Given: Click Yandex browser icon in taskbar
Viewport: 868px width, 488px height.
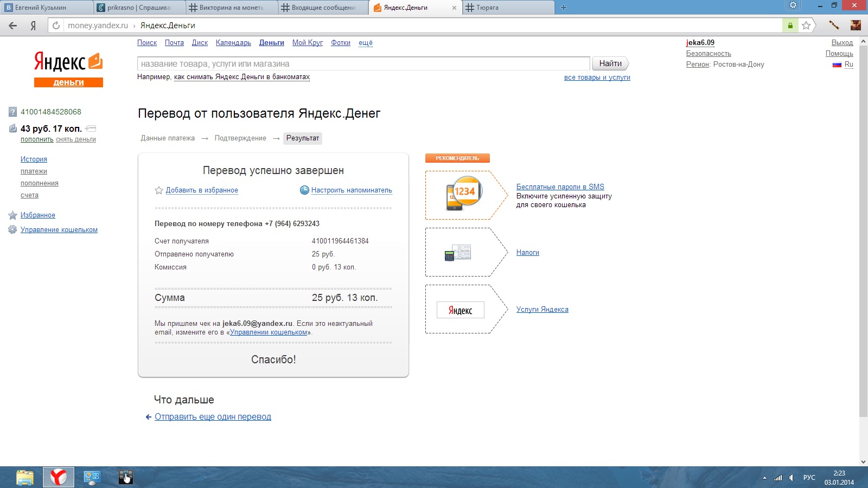Looking at the screenshot, I should 59,477.
